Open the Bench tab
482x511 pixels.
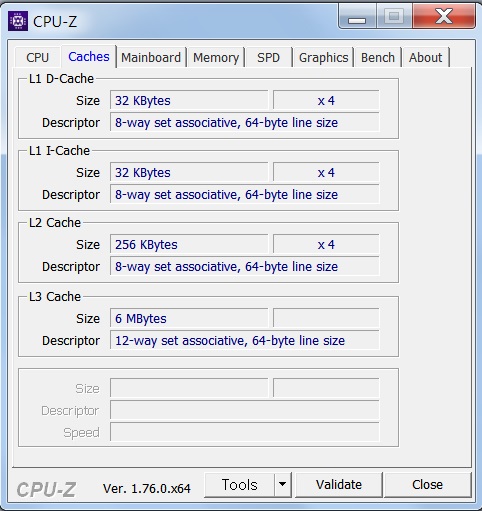pyautogui.click(x=378, y=57)
